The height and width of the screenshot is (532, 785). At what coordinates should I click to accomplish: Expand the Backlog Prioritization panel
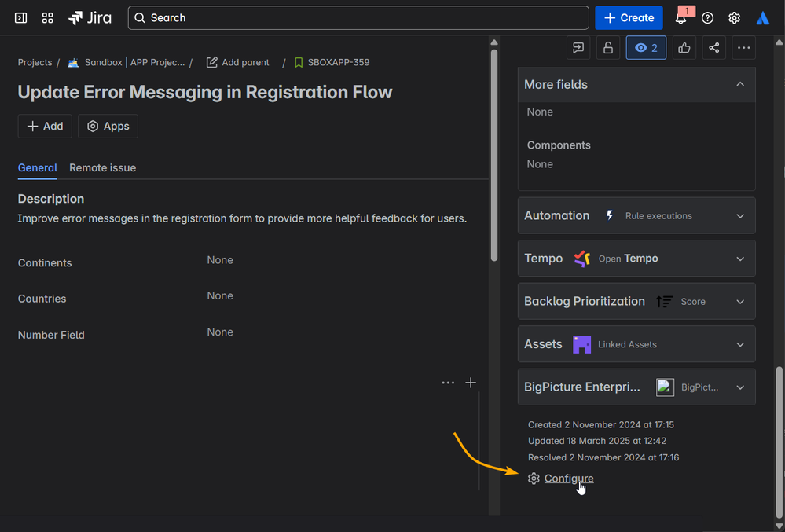tap(739, 301)
